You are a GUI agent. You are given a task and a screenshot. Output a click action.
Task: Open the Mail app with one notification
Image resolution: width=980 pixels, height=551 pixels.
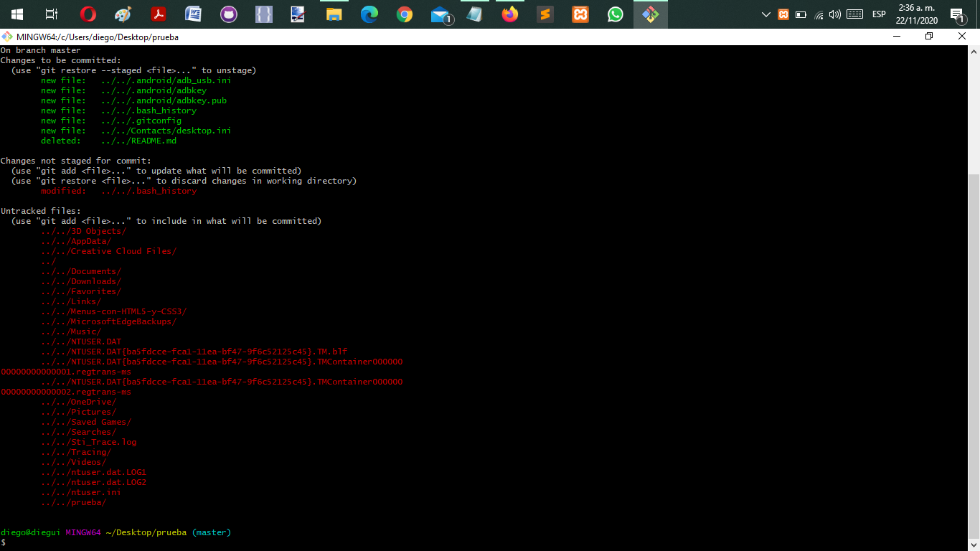click(x=441, y=15)
